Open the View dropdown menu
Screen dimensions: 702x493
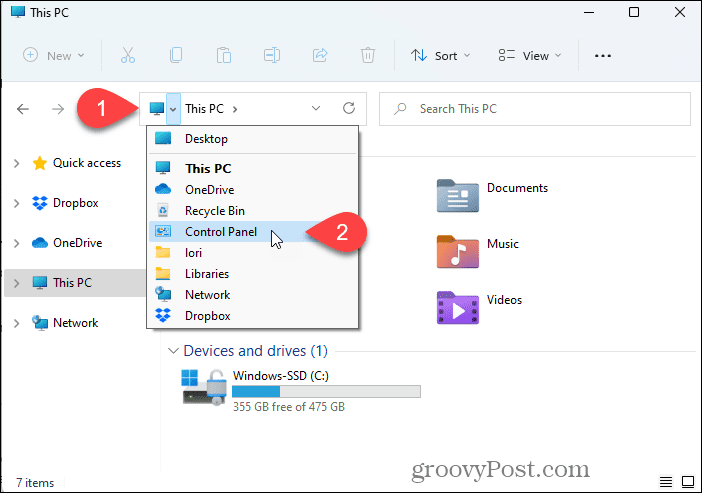click(x=530, y=56)
